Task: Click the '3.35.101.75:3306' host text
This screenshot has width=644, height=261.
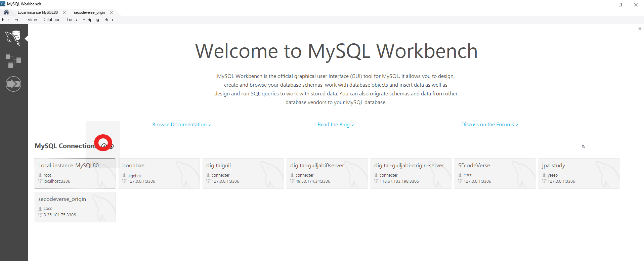Action: pyautogui.click(x=60, y=215)
